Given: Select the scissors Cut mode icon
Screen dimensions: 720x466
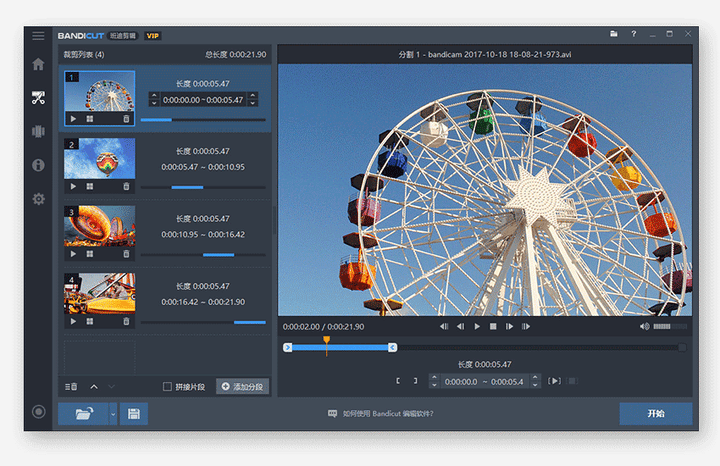Looking at the screenshot, I should click(x=38, y=97).
